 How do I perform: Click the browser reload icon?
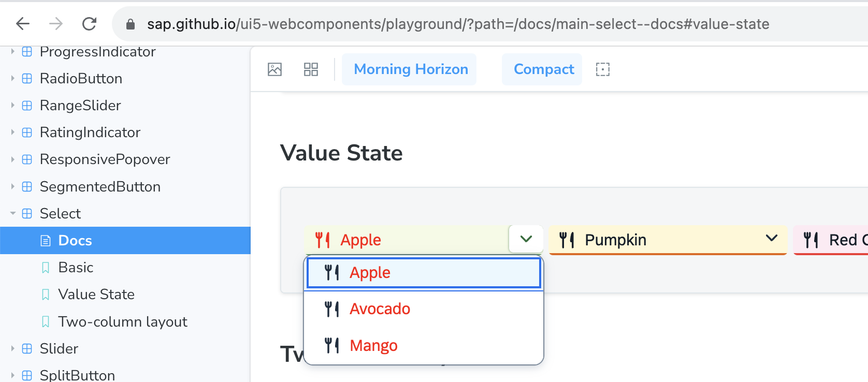point(89,23)
